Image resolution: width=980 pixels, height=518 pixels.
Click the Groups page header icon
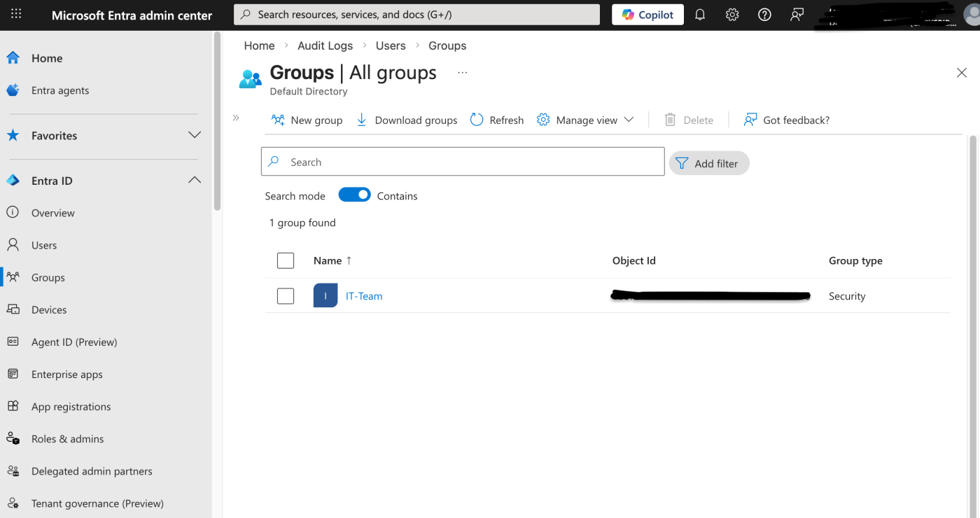pyautogui.click(x=250, y=78)
